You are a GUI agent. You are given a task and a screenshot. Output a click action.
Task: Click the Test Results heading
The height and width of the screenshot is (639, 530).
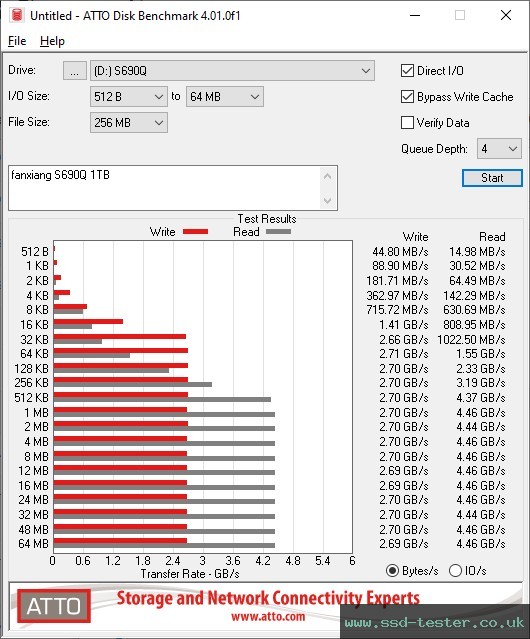tap(267, 219)
